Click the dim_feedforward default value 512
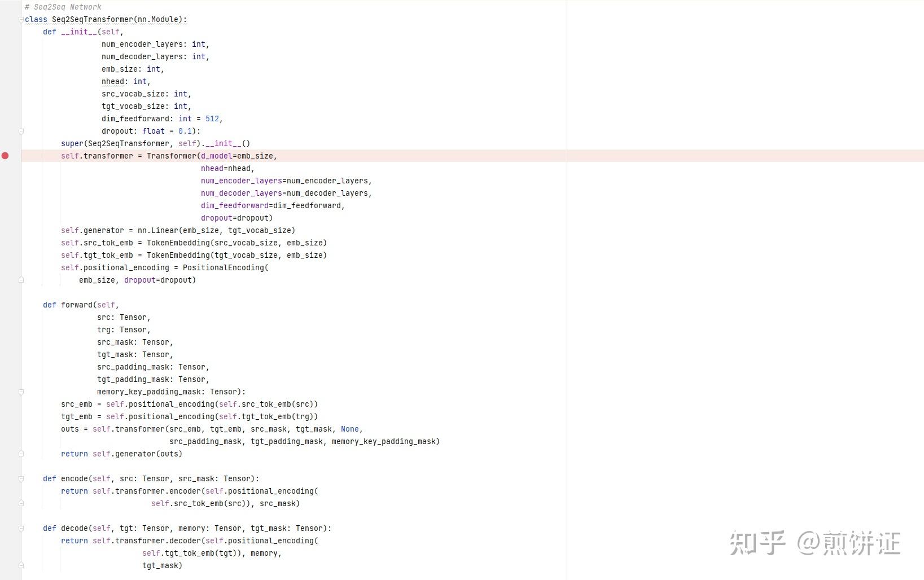The image size is (924, 580). pos(212,118)
